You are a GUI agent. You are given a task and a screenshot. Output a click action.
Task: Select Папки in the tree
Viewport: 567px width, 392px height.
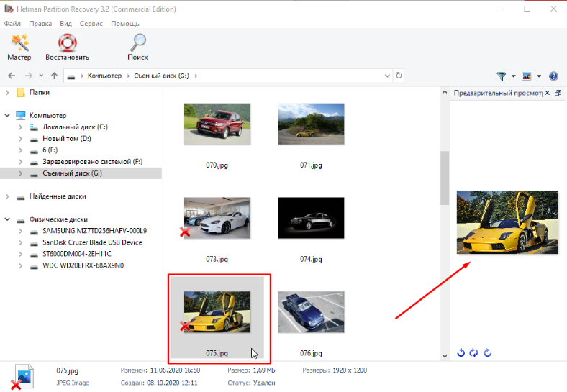click(x=40, y=93)
